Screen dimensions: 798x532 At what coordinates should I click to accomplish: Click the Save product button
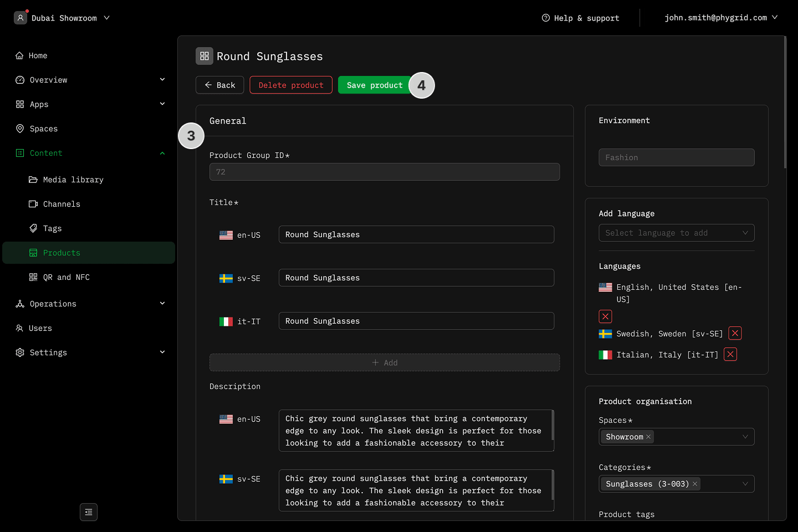click(375, 85)
